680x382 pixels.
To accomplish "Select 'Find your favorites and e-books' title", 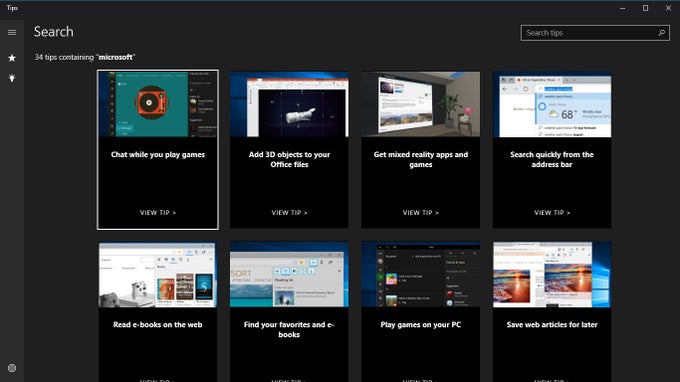I will tap(289, 330).
